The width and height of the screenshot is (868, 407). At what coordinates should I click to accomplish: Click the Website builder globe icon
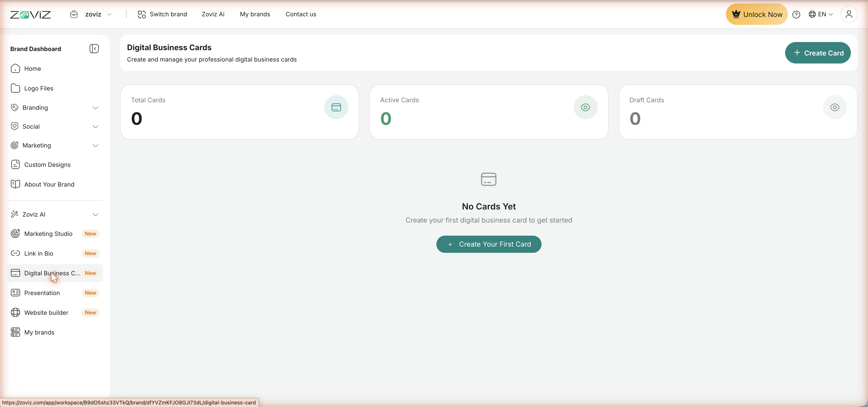coord(15,312)
